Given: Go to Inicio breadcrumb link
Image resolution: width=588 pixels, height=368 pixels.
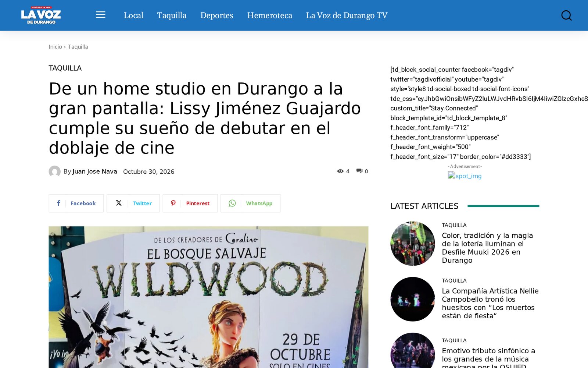Looking at the screenshot, I should [55, 47].
